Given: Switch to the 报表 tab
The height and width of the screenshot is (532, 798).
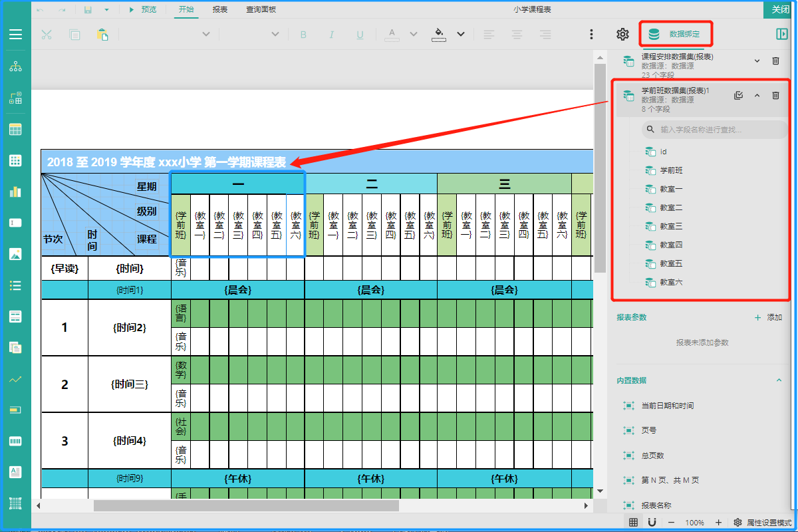Looking at the screenshot, I should coord(219,9).
